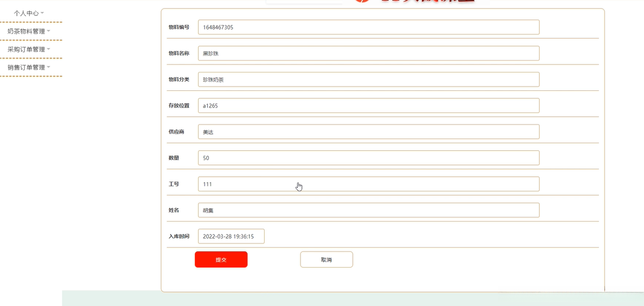Focus the 物料编号 field with 1648467305
This screenshot has height=306, width=644.
pyautogui.click(x=369, y=27)
